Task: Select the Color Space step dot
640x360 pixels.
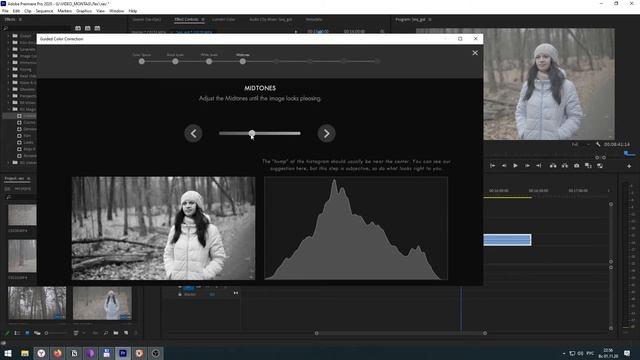Action: click(142, 61)
